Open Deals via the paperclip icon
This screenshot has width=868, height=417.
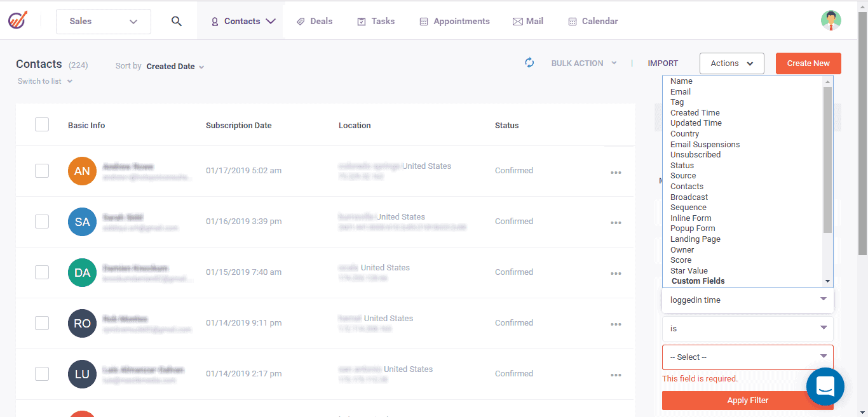click(x=300, y=21)
